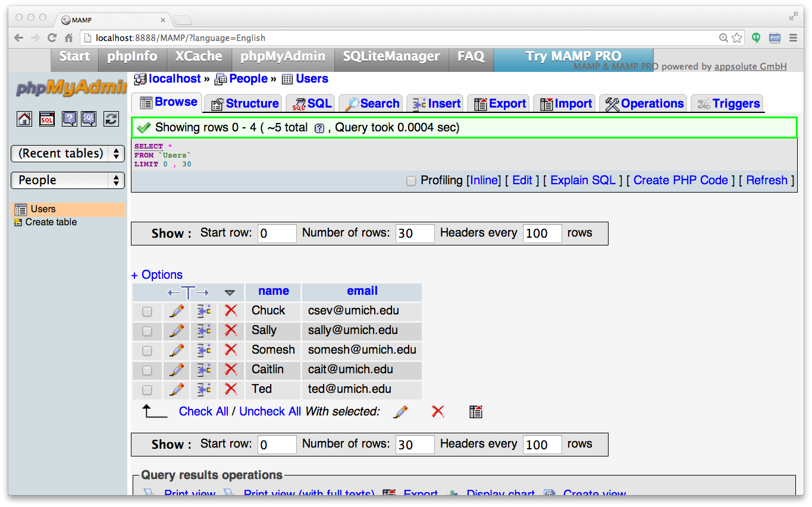Screen dimensions: 812x507
Task: Click copy row icon for Caitlin
Action: point(204,370)
